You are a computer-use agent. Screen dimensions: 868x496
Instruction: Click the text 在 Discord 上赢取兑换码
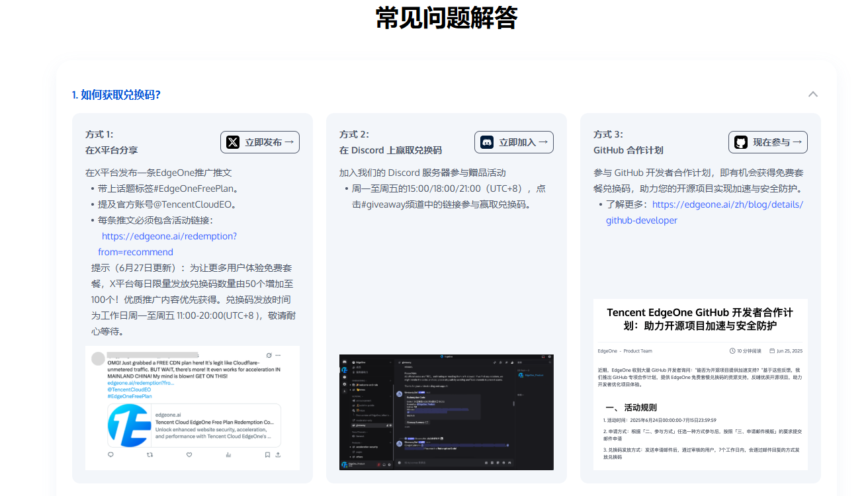pos(391,150)
